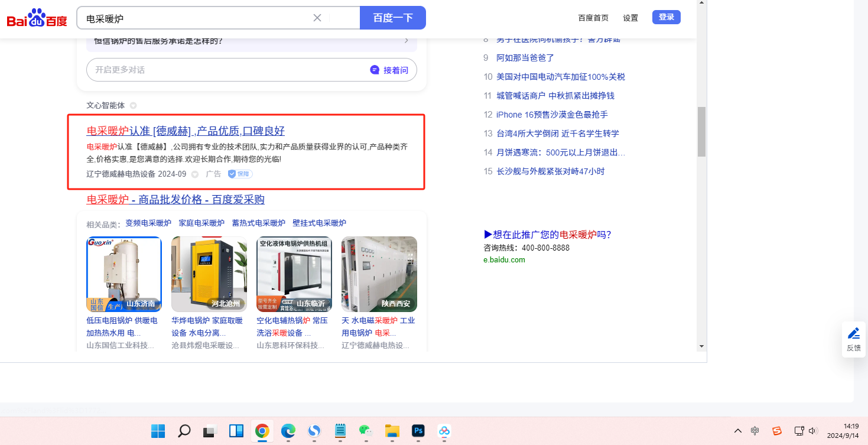
Task: Open the 反馈 feedback pencil icon
Action: [853, 334]
